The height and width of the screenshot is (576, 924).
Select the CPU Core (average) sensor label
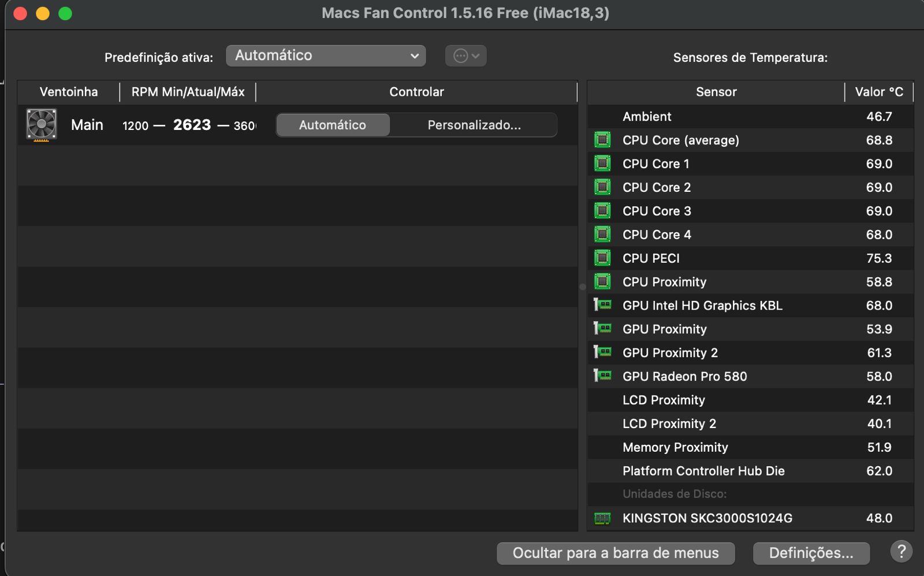(x=681, y=140)
